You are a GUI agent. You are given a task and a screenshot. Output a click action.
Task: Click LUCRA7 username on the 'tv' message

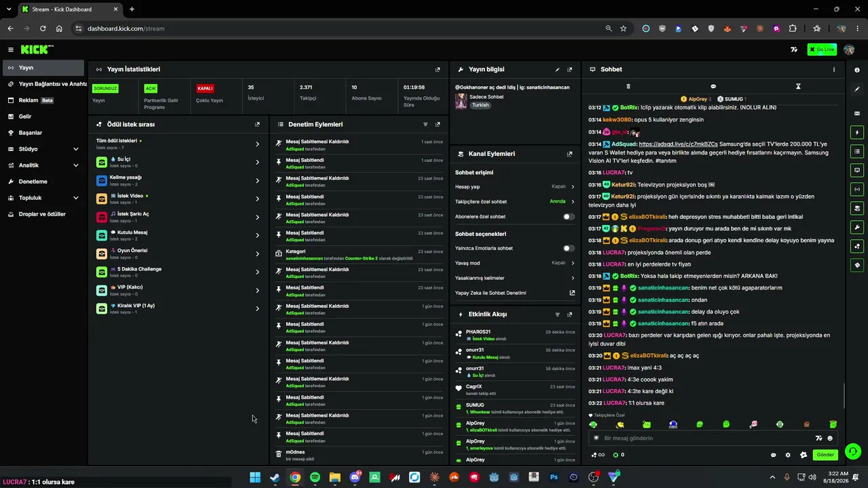coord(614,173)
